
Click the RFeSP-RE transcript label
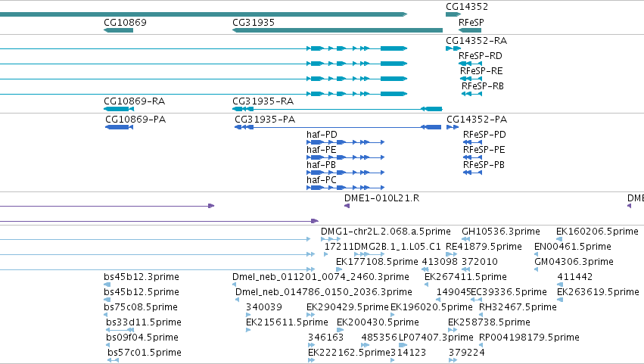[x=481, y=71]
